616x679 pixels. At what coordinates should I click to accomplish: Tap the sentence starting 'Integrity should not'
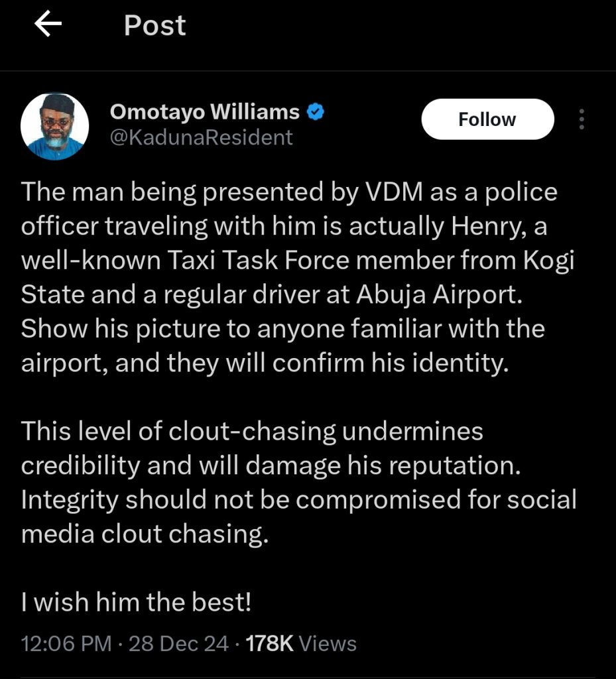pos(298,500)
